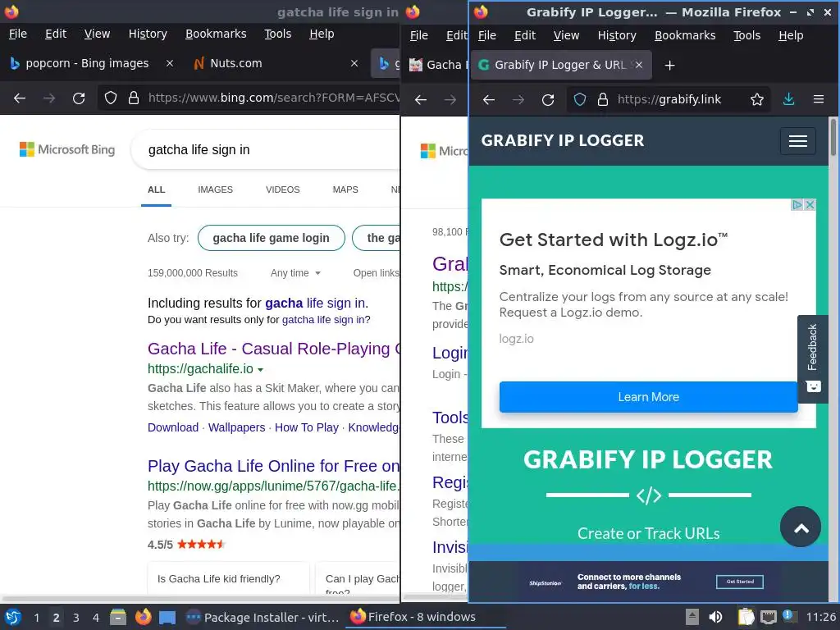Open View menu in Bing gatcha window
The height and width of the screenshot is (630, 840).
coord(97,34)
